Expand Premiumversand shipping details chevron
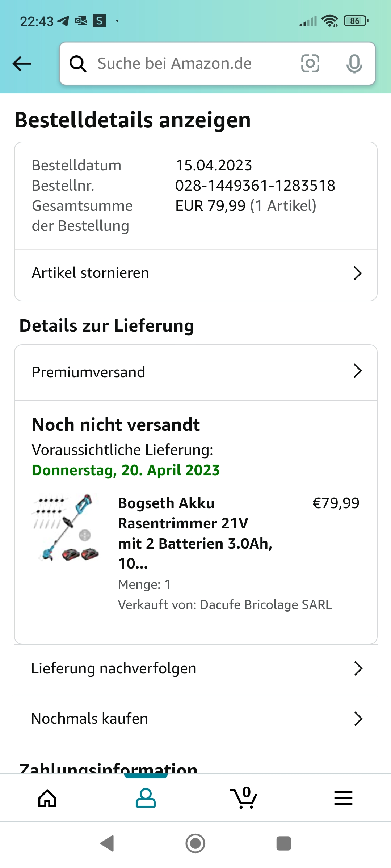Screen dimensions: 391x868 click(x=357, y=371)
